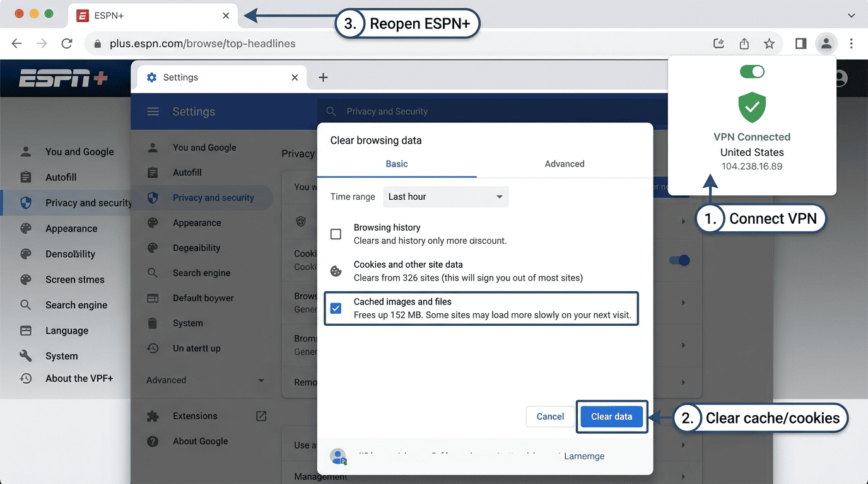Turn off the VPN connection switch
The width and height of the screenshot is (868, 484).
tap(752, 72)
